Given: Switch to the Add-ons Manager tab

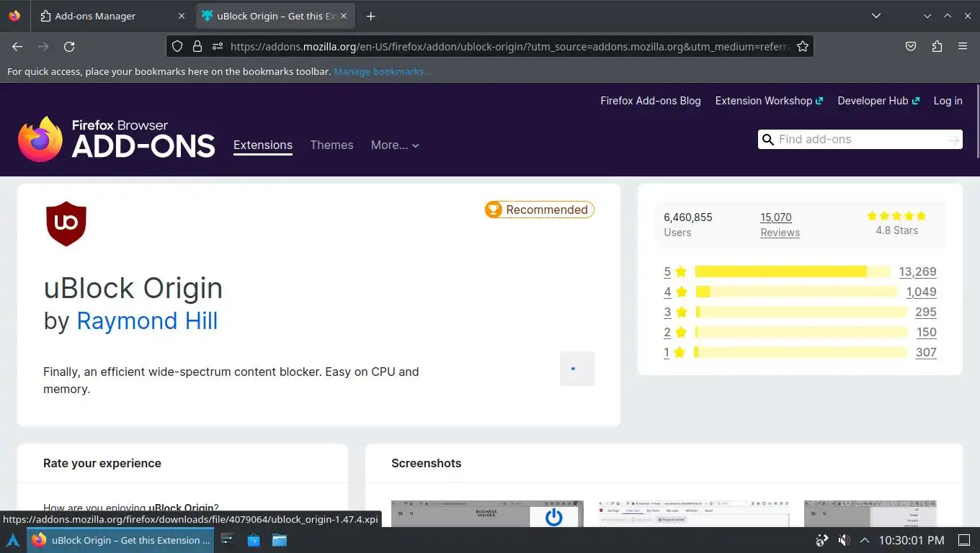Looking at the screenshot, I should (x=112, y=16).
